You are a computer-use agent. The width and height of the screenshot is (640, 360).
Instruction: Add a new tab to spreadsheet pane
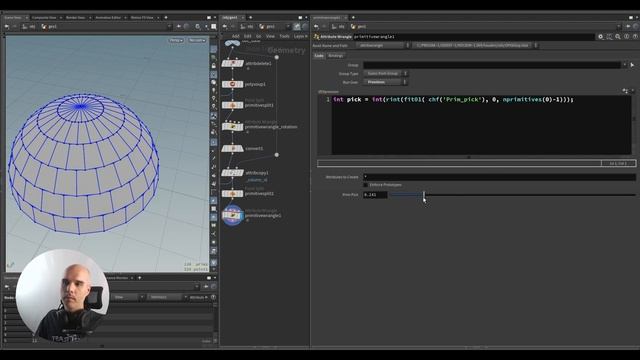tap(140, 278)
